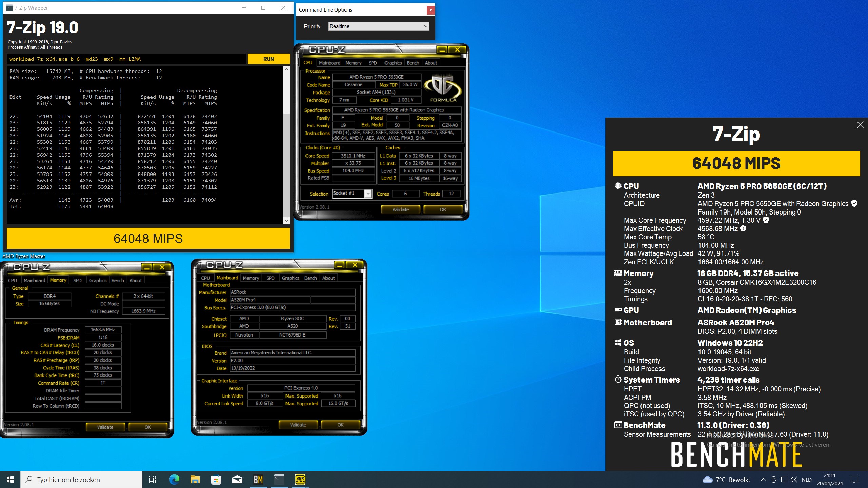Open Mainboard tab in the top CPU-Z window
This screenshot has width=868, height=488.
330,63
